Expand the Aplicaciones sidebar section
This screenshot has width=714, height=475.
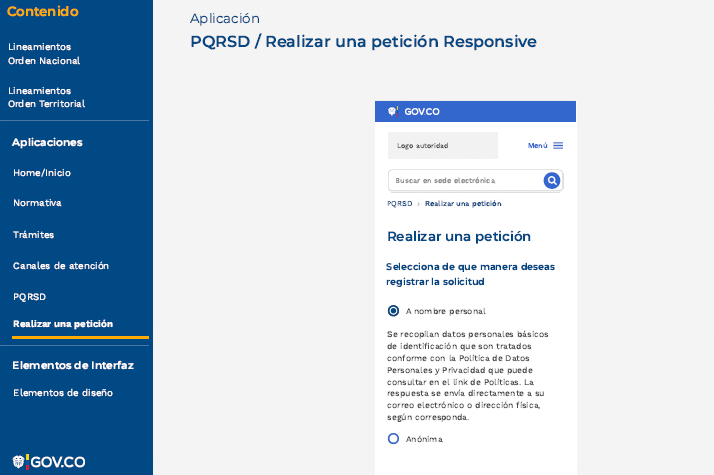click(47, 142)
